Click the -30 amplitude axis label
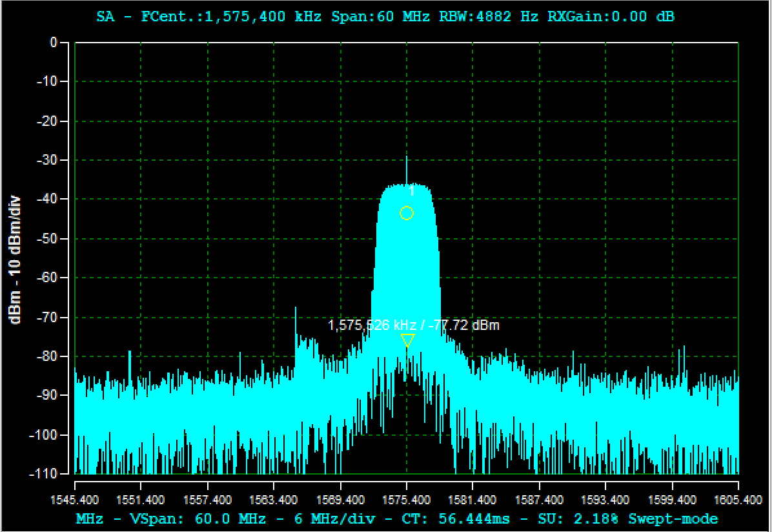This screenshot has width=772, height=532. (47, 160)
